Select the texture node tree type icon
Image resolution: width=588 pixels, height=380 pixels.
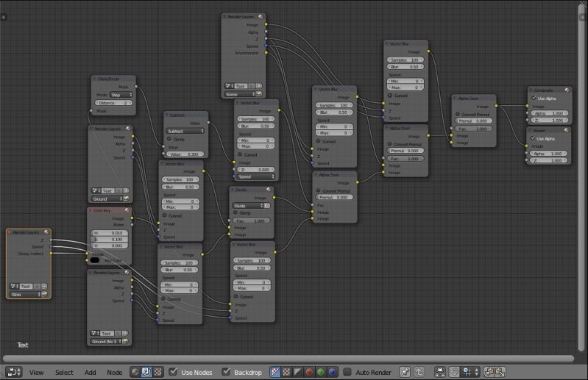158,372
